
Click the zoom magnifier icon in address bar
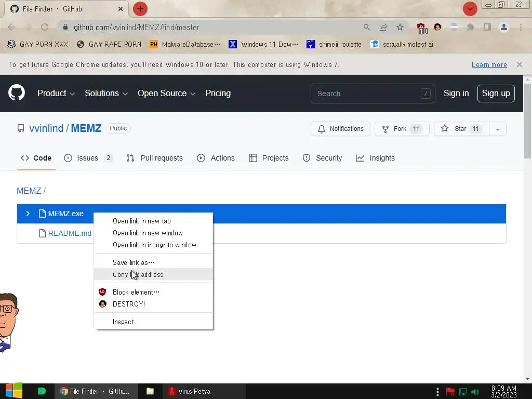pyautogui.click(x=366, y=27)
